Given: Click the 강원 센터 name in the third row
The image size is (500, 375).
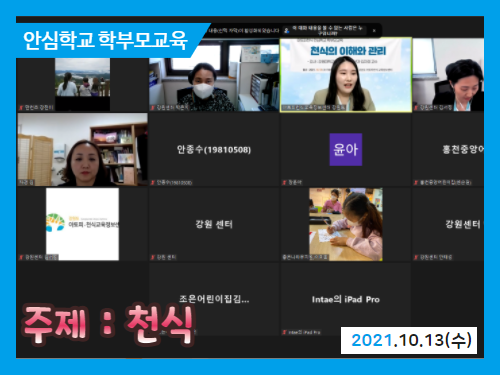Looking at the screenshot, I should pos(214,224).
